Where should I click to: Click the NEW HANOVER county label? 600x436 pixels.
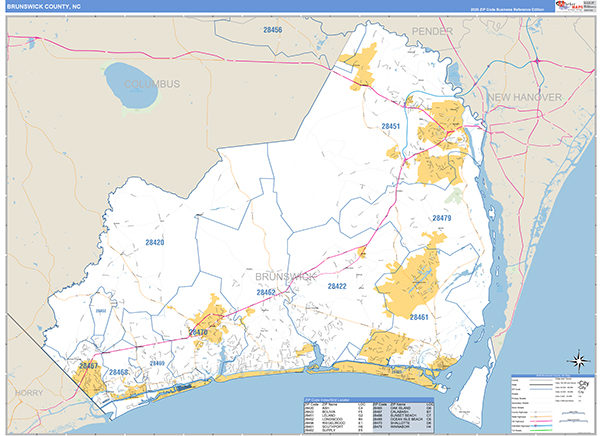[x=525, y=95]
